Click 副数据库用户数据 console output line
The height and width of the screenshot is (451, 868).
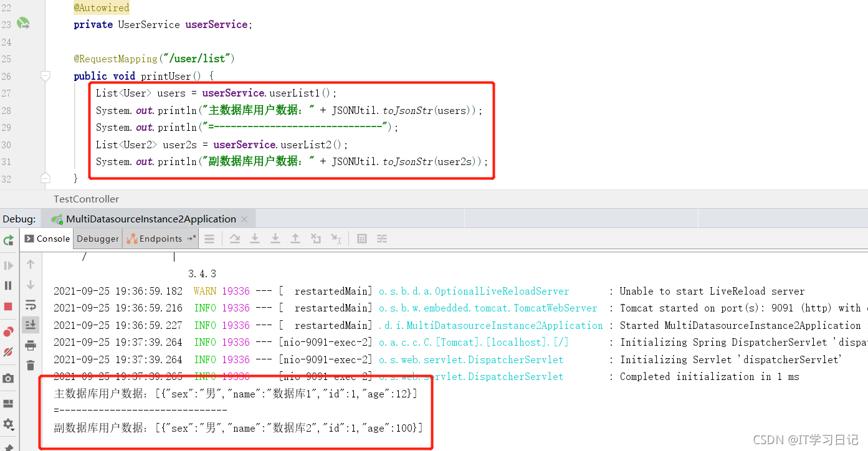[x=238, y=428]
